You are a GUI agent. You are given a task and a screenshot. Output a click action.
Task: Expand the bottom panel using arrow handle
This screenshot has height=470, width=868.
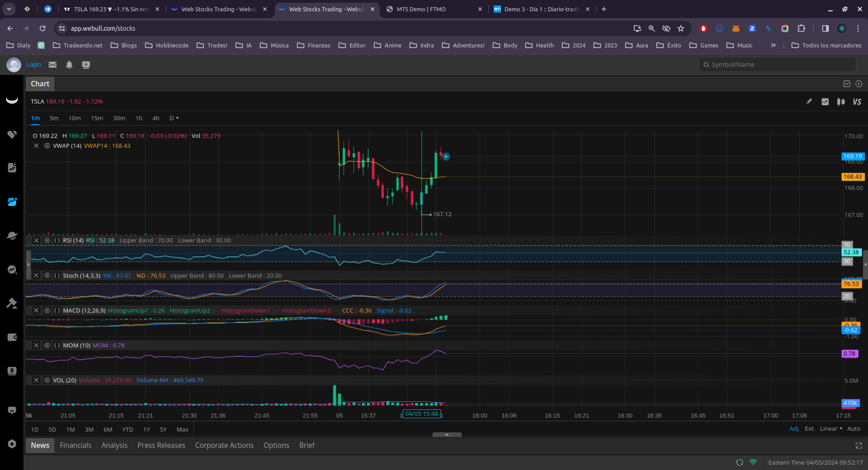[447, 435]
